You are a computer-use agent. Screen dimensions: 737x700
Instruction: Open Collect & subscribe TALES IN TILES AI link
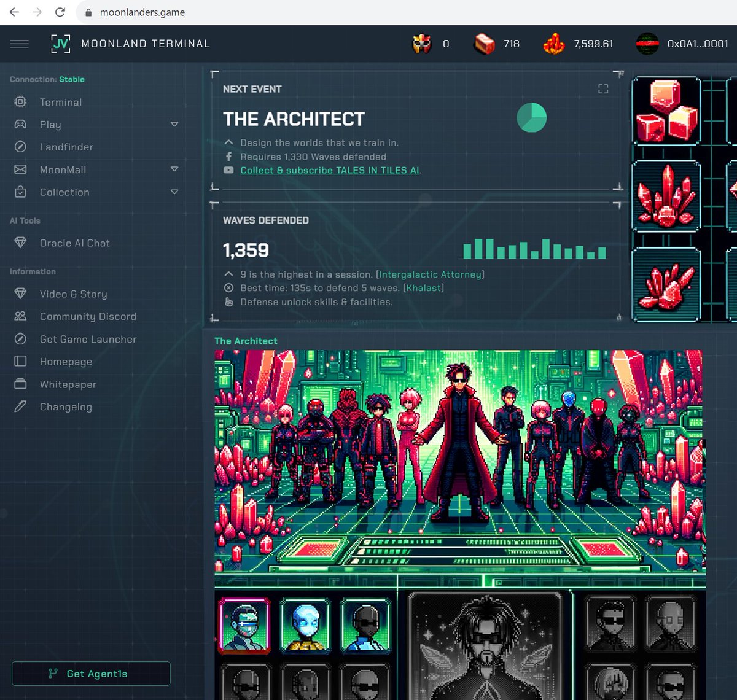tap(330, 170)
